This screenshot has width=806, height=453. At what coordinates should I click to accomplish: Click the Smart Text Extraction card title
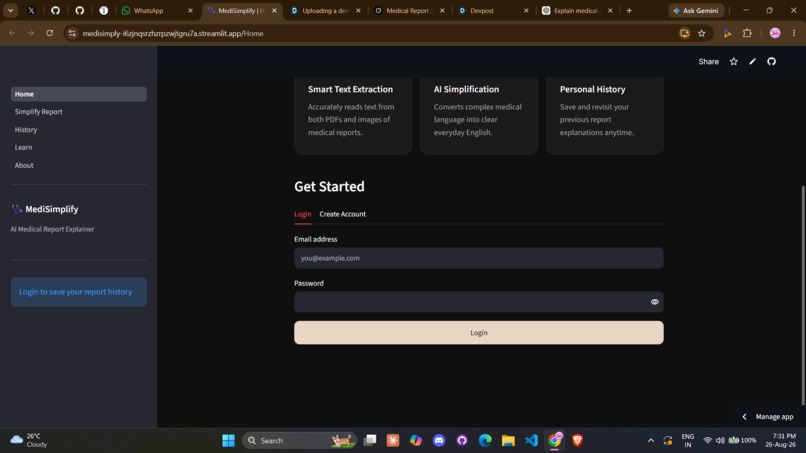pyautogui.click(x=350, y=89)
